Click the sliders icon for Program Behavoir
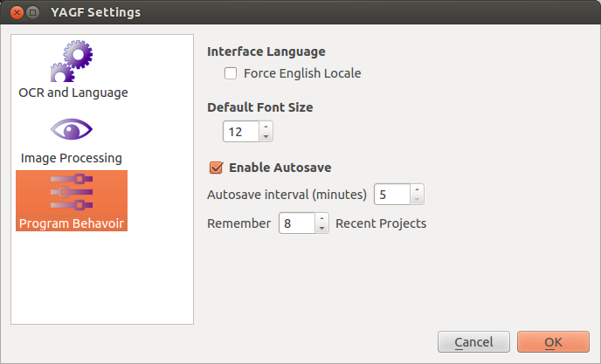This screenshot has height=364, width=601. point(72,193)
